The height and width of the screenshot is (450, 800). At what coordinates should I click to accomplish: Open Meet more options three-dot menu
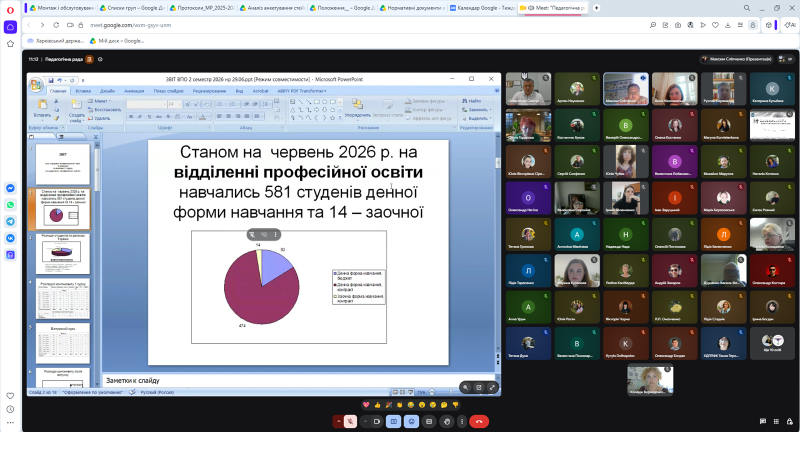click(462, 421)
